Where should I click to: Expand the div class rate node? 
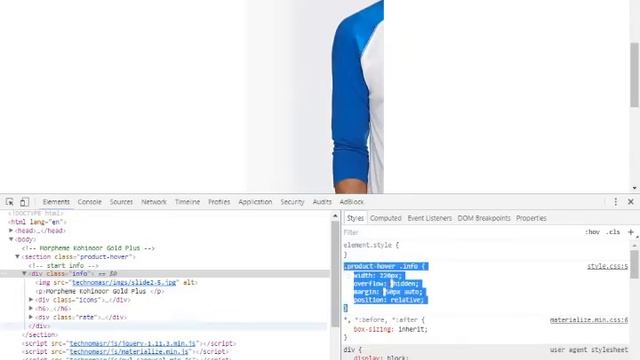click(x=31, y=317)
